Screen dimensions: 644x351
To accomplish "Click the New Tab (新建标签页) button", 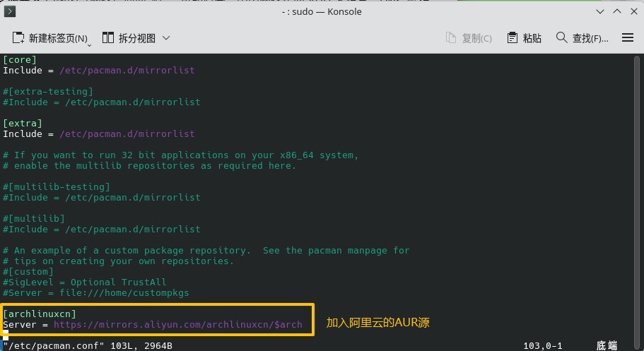I will pyautogui.click(x=51, y=38).
